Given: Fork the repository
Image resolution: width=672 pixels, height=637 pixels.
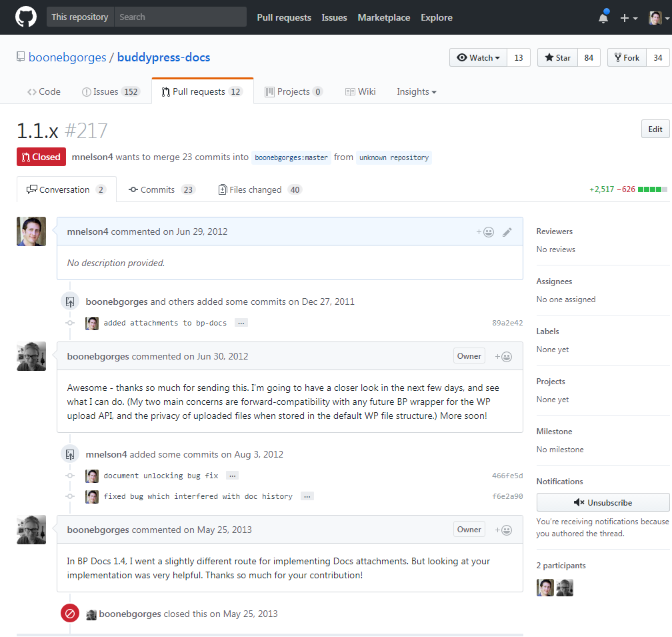Looking at the screenshot, I should pyautogui.click(x=627, y=57).
